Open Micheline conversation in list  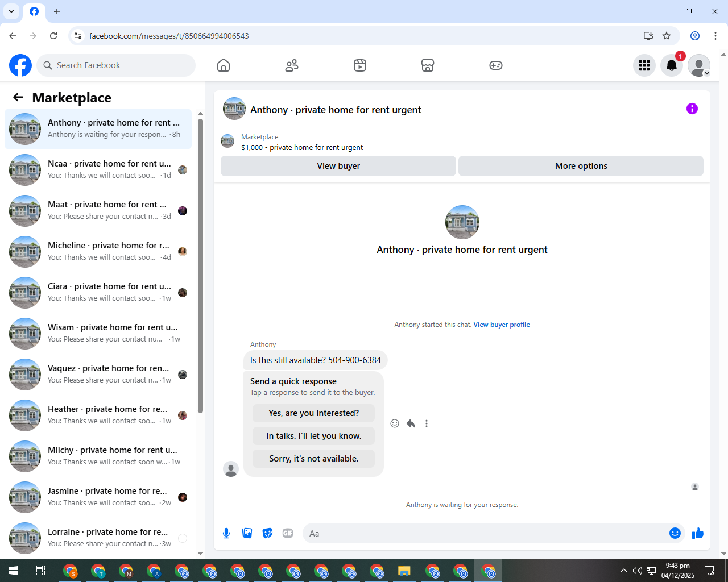click(98, 252)
